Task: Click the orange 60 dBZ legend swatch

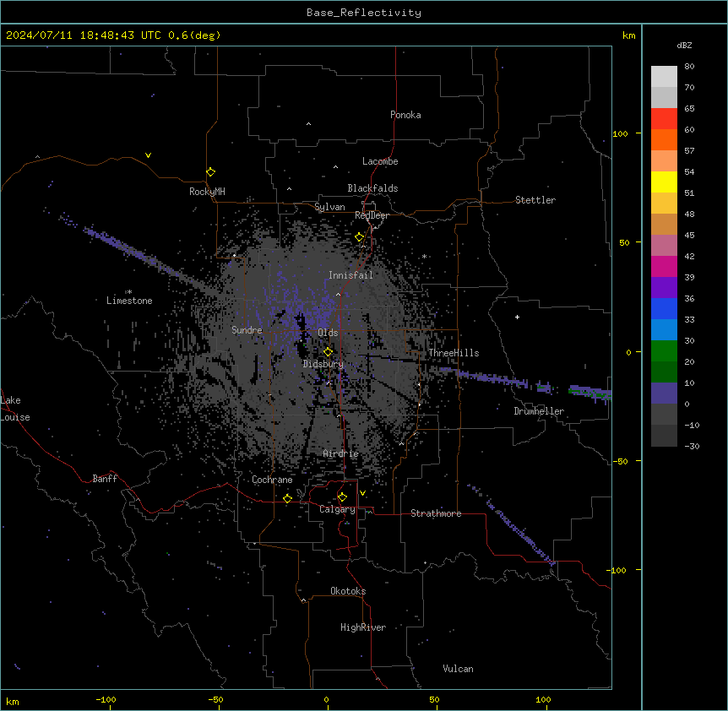Action: (664, 139)
